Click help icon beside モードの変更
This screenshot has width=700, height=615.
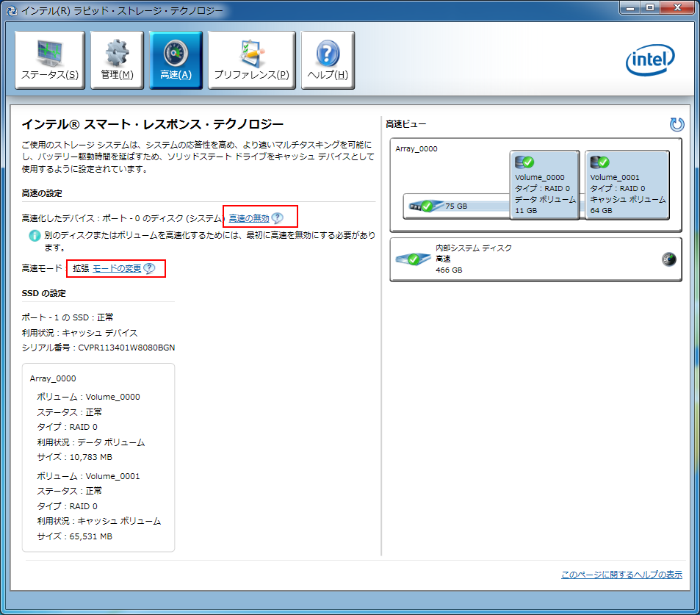tap(149, 268)
